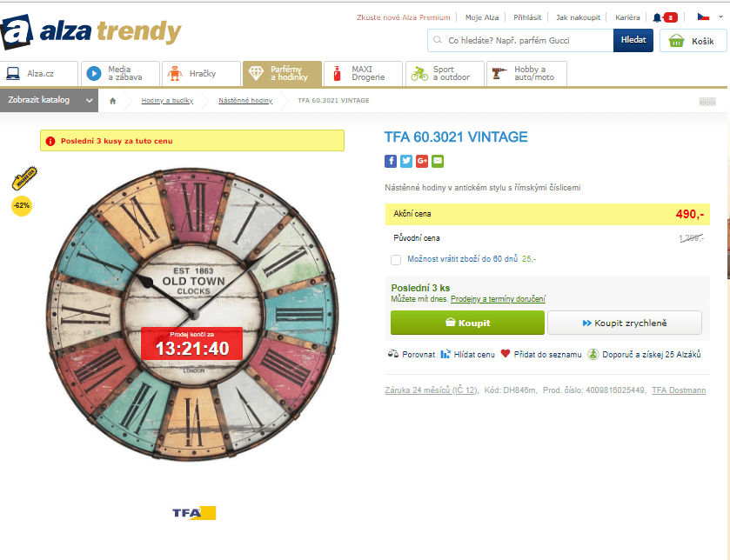
Task: Click the -62% discount badge
Action: pos(22,205)
